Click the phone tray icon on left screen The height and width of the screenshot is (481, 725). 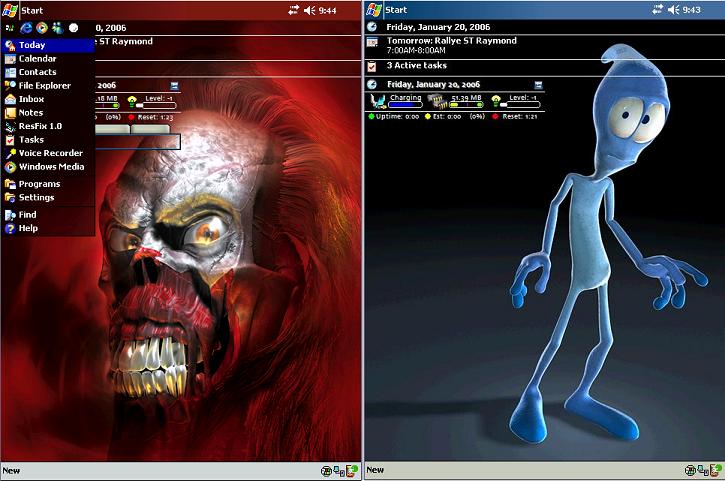pos(352,471)
